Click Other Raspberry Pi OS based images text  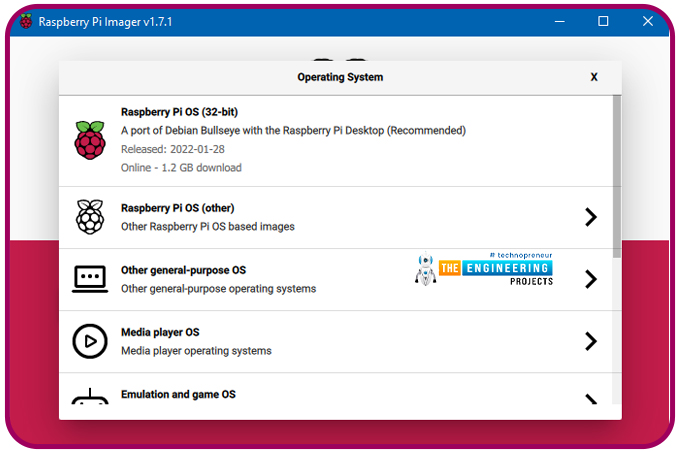[207, 227]
